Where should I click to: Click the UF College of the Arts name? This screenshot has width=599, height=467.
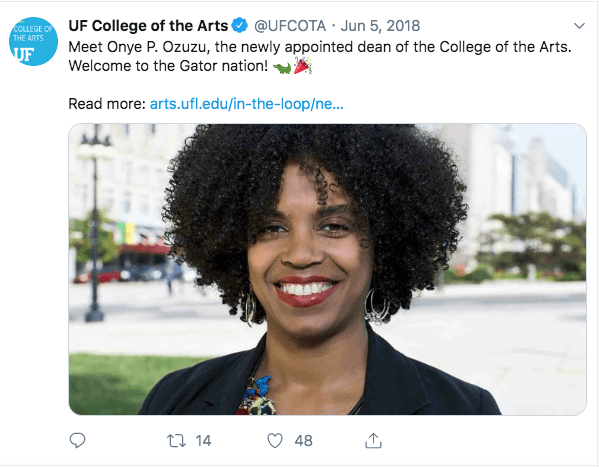pos(148,26)
